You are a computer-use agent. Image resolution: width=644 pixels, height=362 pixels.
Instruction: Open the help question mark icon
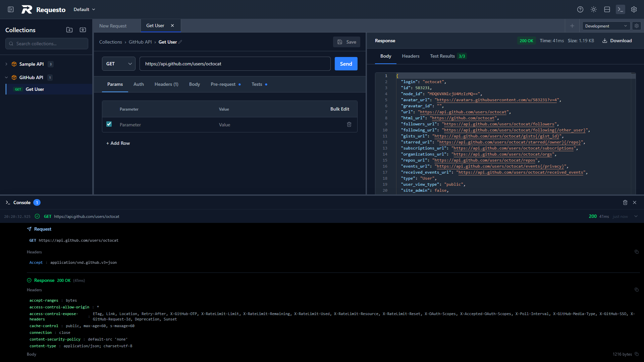click(x=580, y=9)
